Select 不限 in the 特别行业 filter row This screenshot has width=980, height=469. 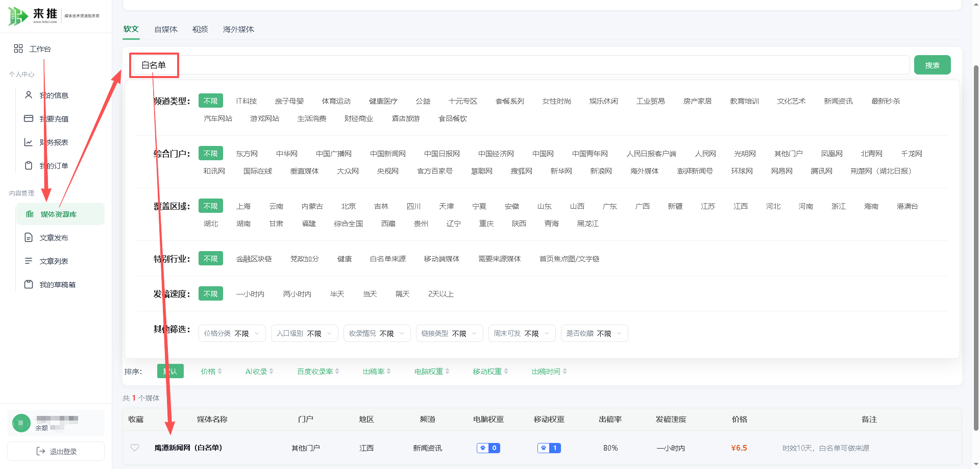(x=211, y=259)
